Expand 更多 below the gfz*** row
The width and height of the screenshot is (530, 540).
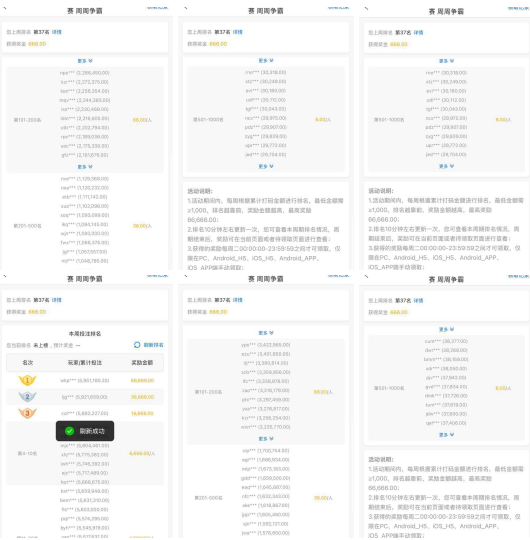pos(85,167)
